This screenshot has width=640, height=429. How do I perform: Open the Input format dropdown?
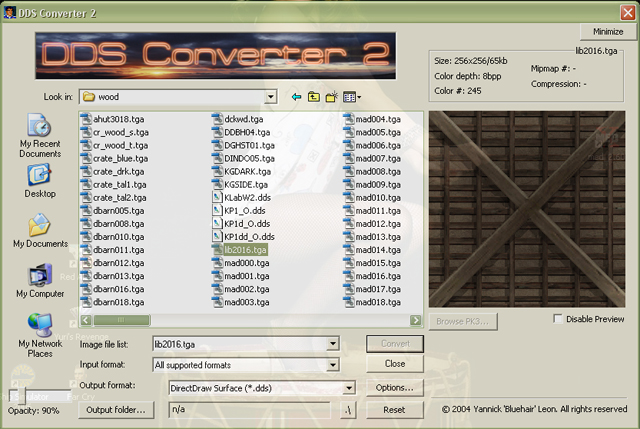coord(333,364)
